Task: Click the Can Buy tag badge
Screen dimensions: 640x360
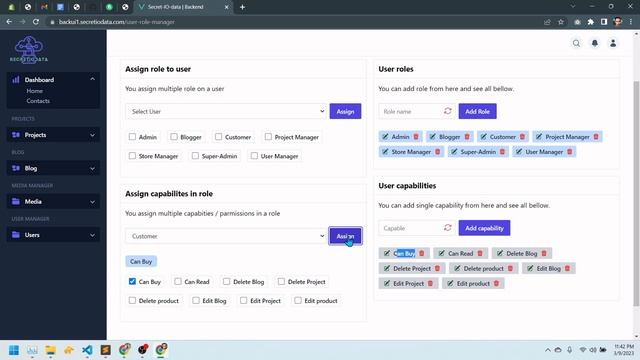Action: click(x=141, y=261)
